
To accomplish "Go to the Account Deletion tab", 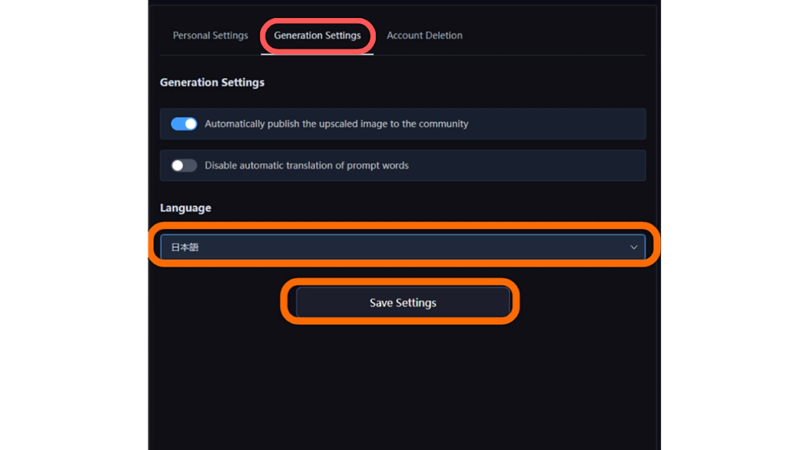I will tap(424, 35).
